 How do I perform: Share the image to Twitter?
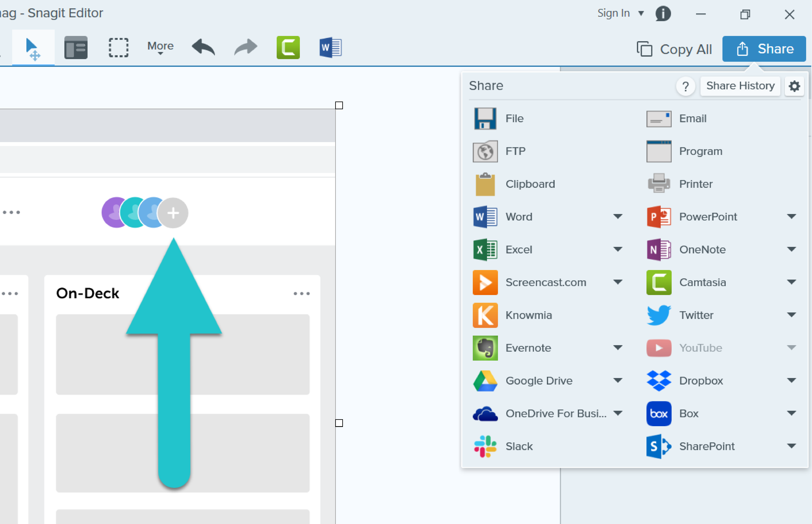pyautogui.click(x=696, y=315)
